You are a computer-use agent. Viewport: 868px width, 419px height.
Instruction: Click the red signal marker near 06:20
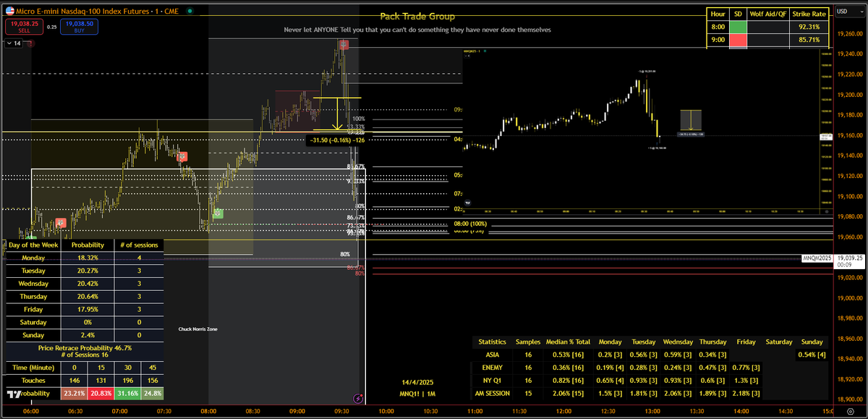[x=61, y=223]
